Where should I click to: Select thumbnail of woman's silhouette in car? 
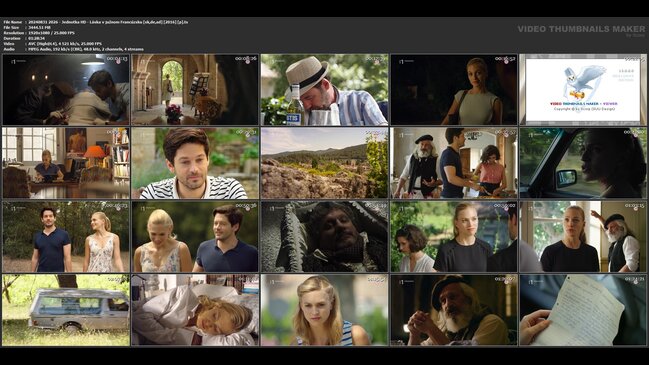point(583,163)
